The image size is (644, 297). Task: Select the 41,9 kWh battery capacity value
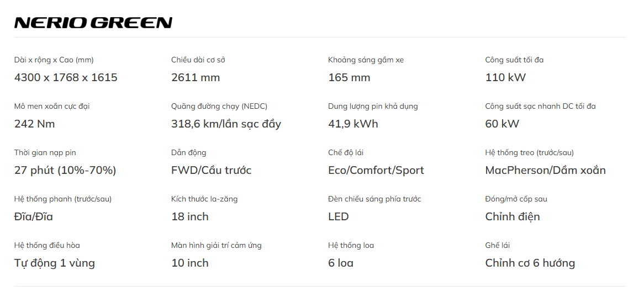pyautogui.click(x=353, y=124)
